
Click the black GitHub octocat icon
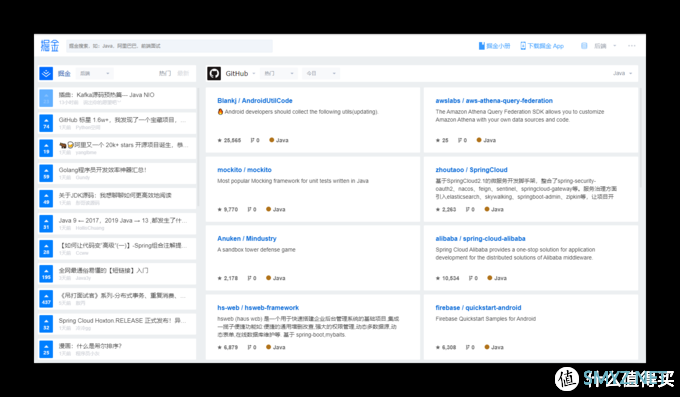[214, 73]
